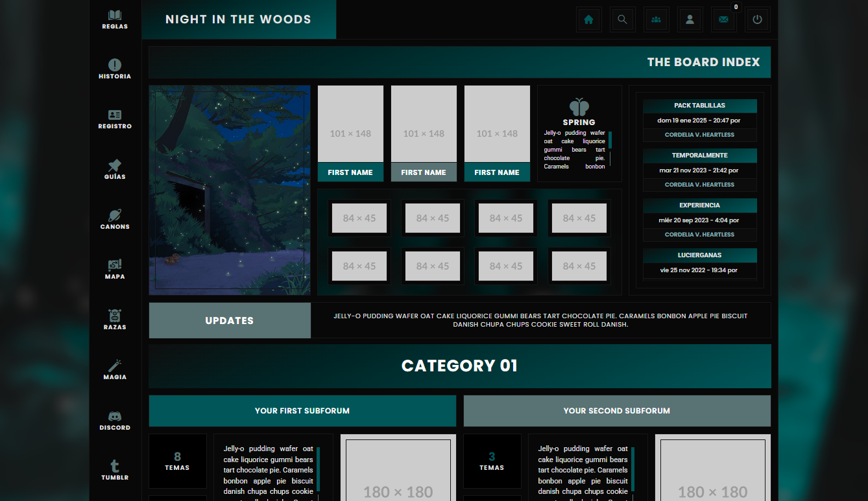Click the first subforum description scrollbar
The height and width of the screenshot is (501, 868).
(319, 469)
